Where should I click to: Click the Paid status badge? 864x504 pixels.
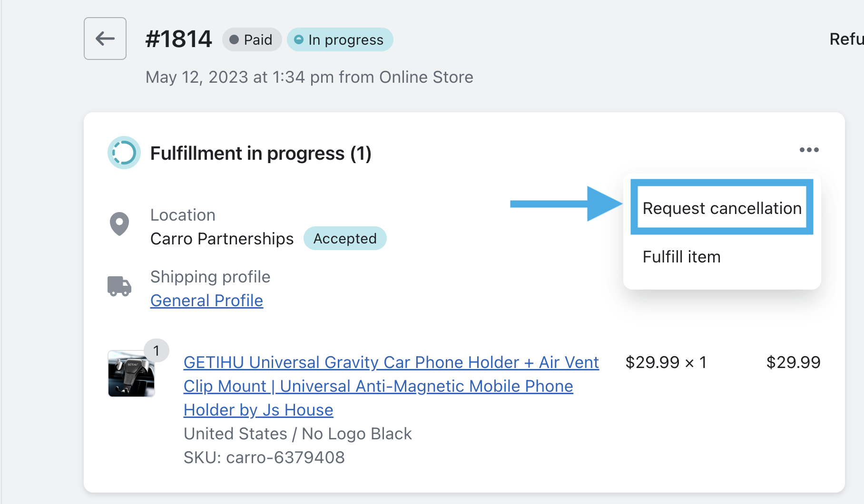252,39
